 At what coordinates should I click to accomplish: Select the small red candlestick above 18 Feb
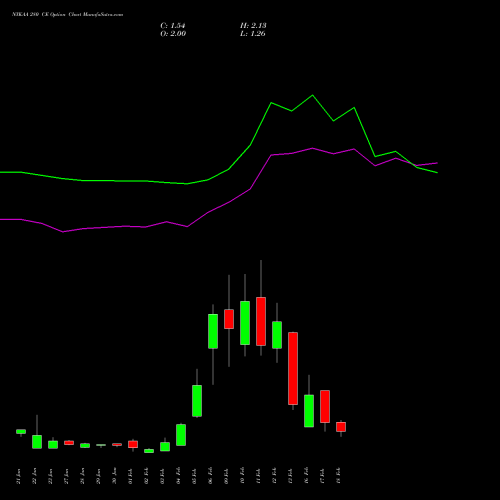click(341, 427)
